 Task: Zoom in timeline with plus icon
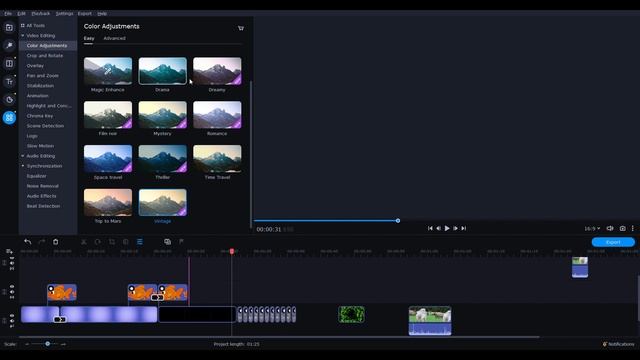[63, 344]
